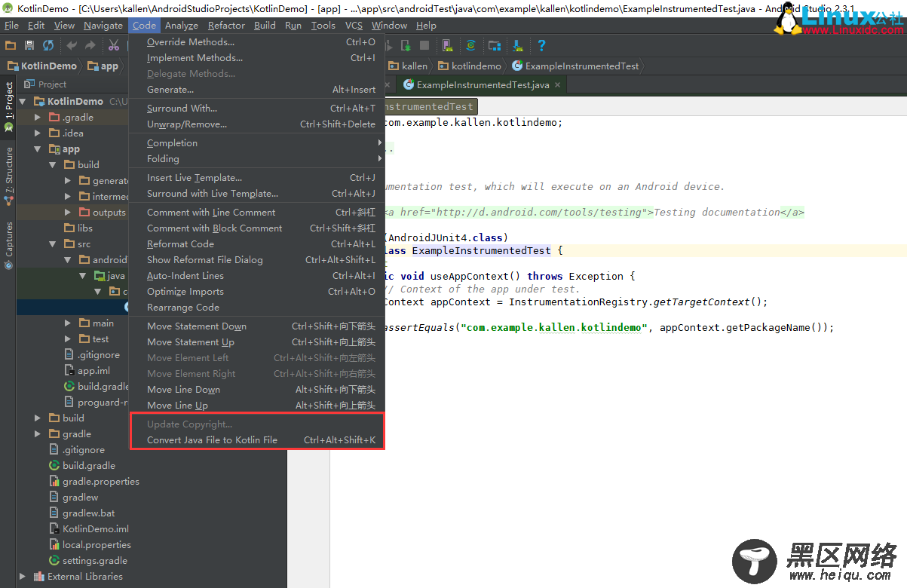Image resolution: width=907 pixels, height=588 pixels.
Task: Click the Synchronize toolbar icon
Action: click(x=48, y=46)
